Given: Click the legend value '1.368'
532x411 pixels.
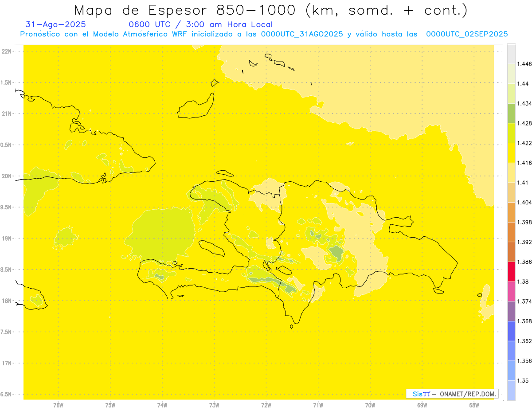Looking at the screenshot, I should pos(524,321).
